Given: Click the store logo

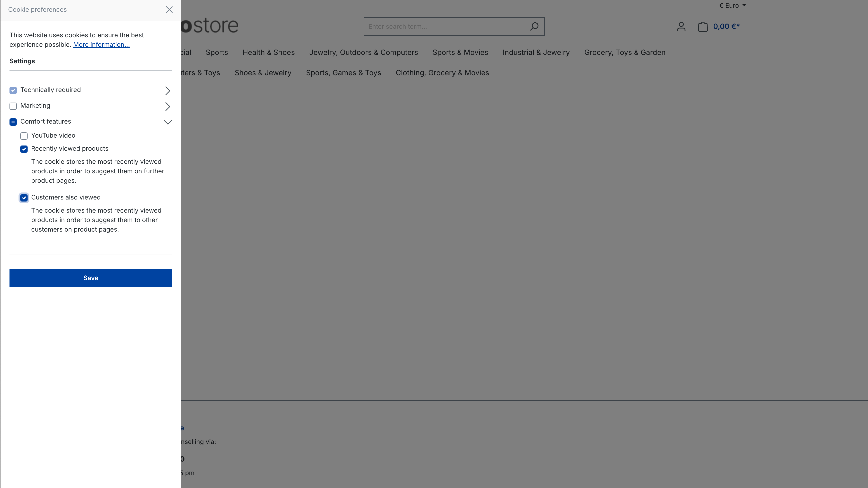Looking at the screenshot, I should [210, 26].
